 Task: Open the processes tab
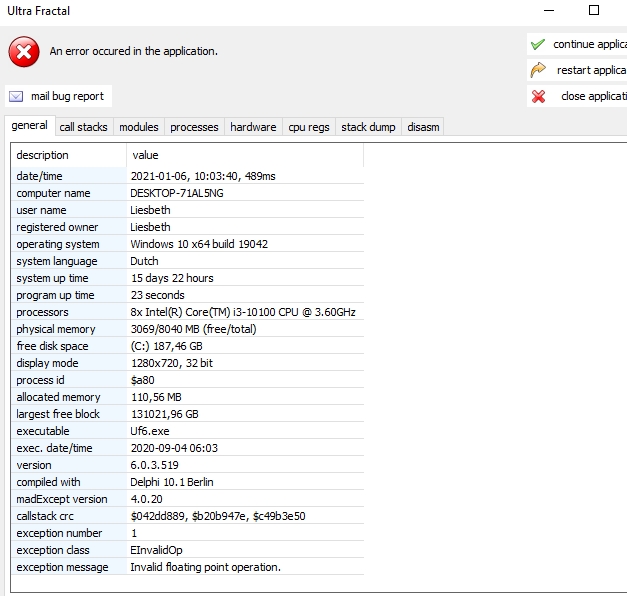(x=194, y=127)
